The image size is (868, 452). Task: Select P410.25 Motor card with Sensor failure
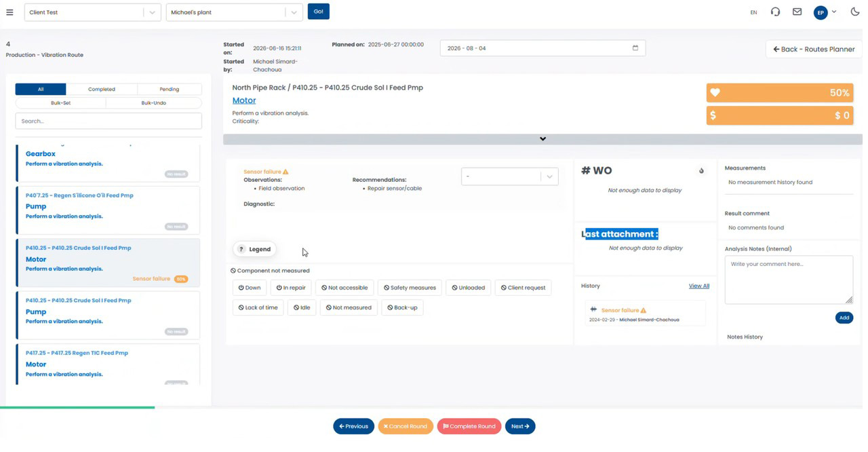(108, 263)
